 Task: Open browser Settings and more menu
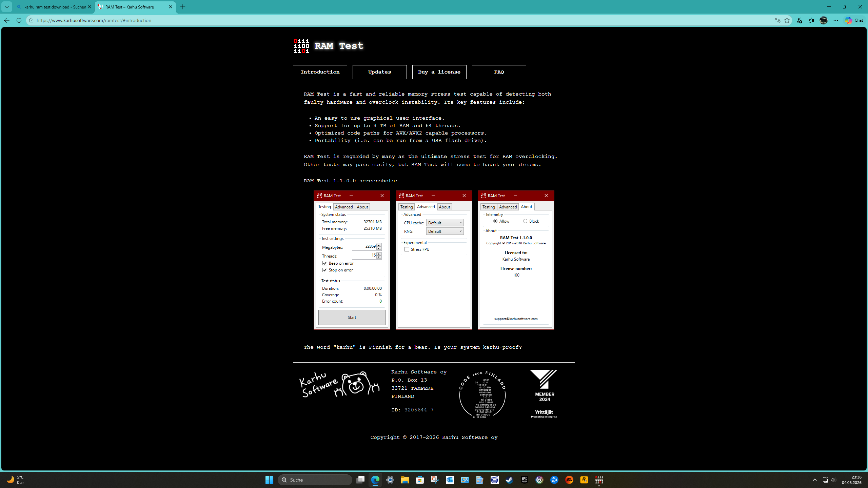point(836,20)
